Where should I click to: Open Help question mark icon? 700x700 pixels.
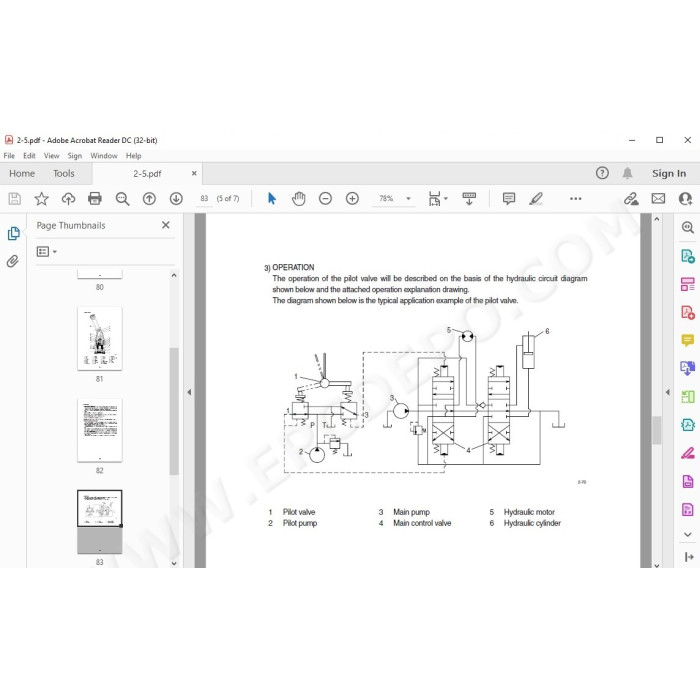coord(602,173)
